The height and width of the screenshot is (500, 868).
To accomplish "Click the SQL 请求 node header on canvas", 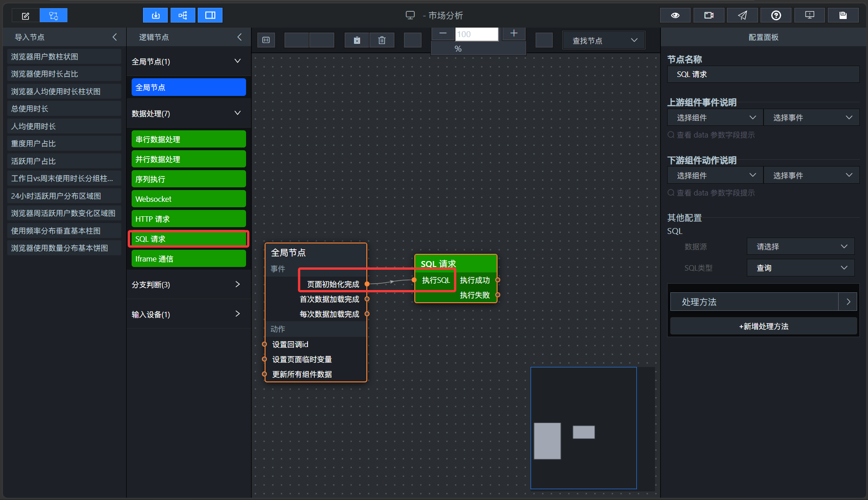I will [456, 263].
